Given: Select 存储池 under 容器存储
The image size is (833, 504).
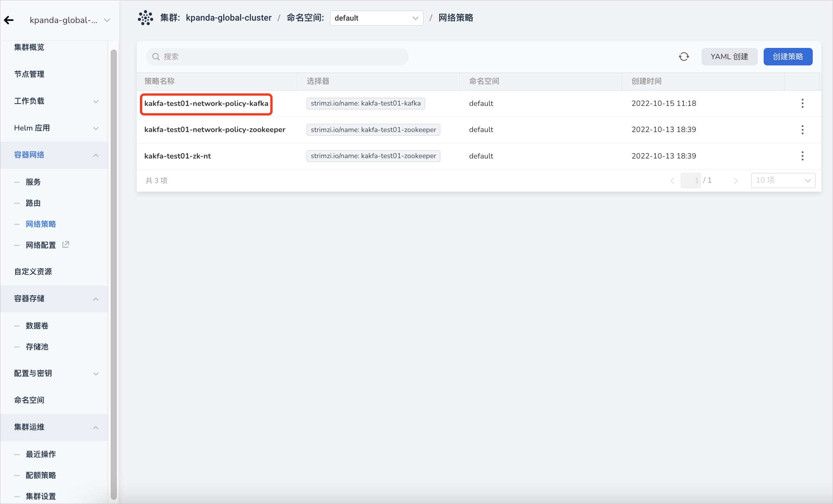Looking at the screenshot, I should tap(37, 347).
